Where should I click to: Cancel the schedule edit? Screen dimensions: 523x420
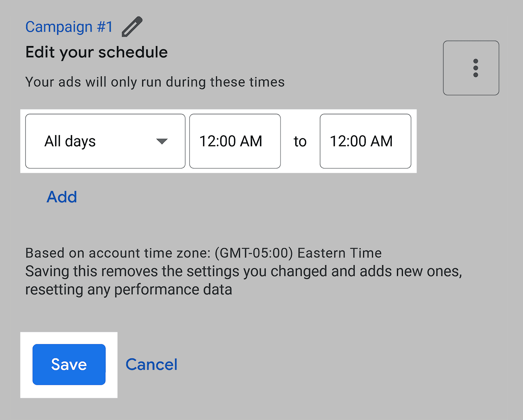pyautogui.click(x=151, y=364)
